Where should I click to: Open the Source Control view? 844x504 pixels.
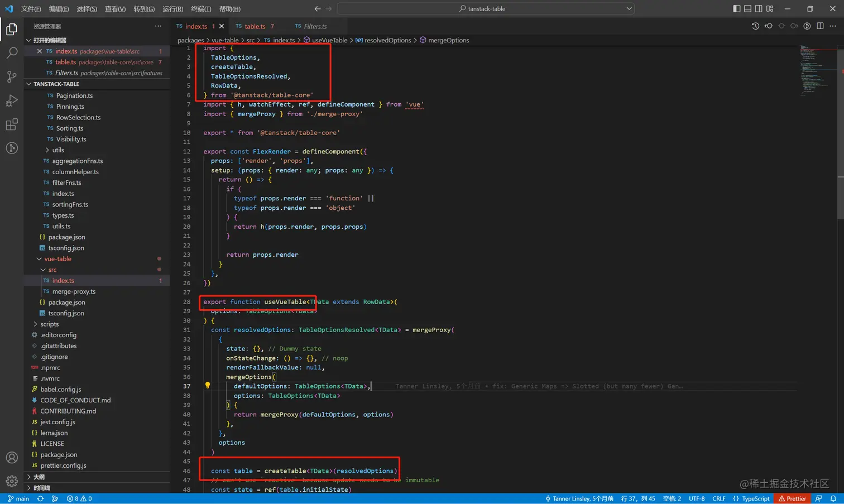tap(12, 77)
